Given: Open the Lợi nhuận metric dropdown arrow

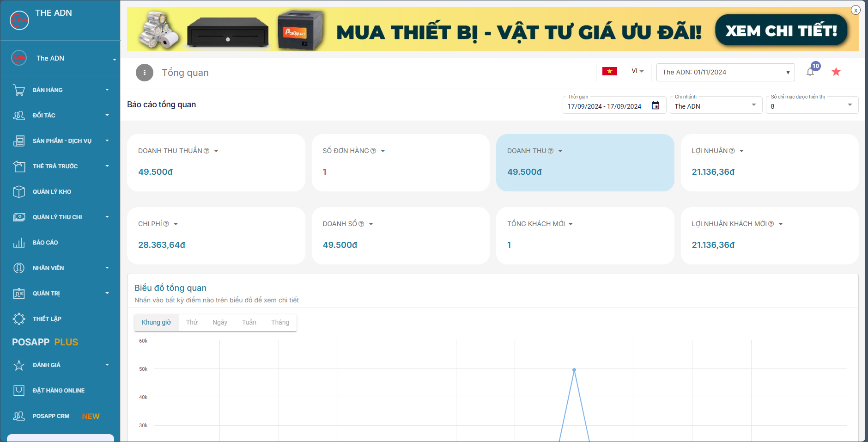Looking at the screenshot, I should coord(741,151).
